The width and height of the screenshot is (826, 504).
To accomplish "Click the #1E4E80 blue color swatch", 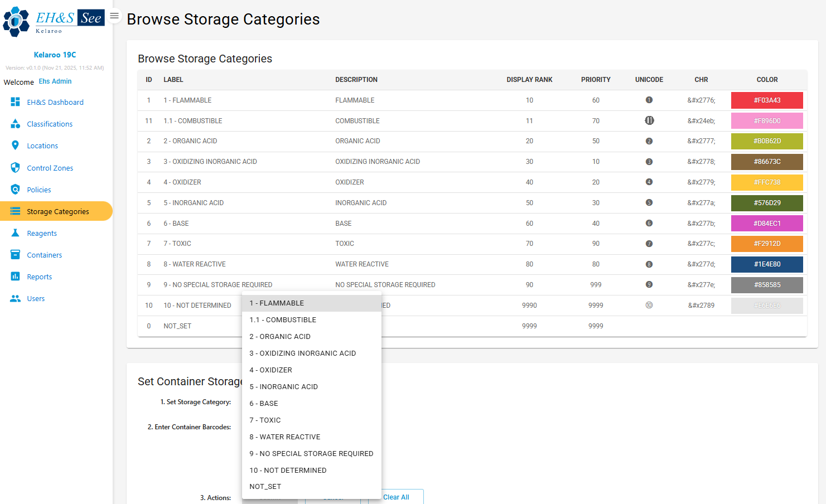I will (x=767, y=264).
